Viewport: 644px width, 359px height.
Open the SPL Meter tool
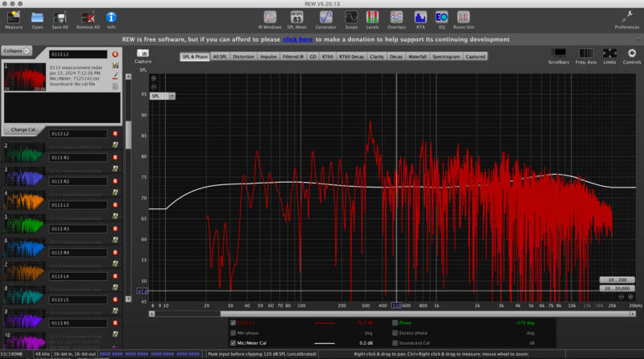click(295, 18)
